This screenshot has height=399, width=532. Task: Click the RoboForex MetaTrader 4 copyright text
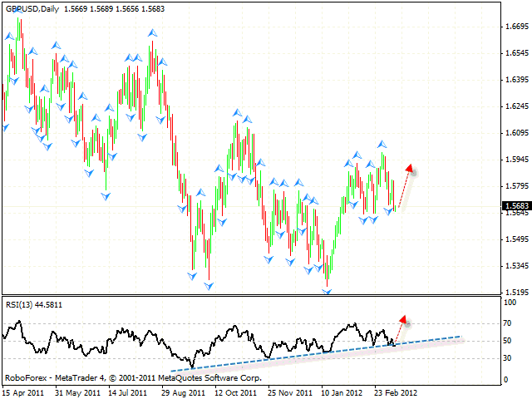pos(133,377)
